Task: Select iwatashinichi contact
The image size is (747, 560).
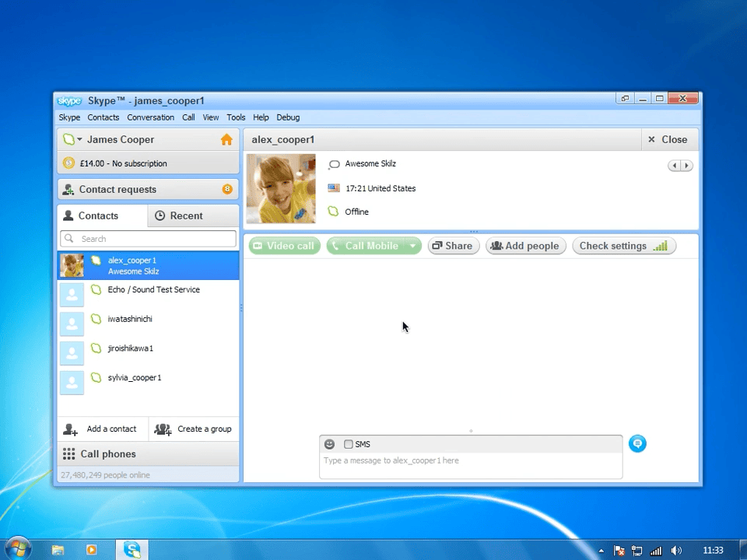Action: 148,324
